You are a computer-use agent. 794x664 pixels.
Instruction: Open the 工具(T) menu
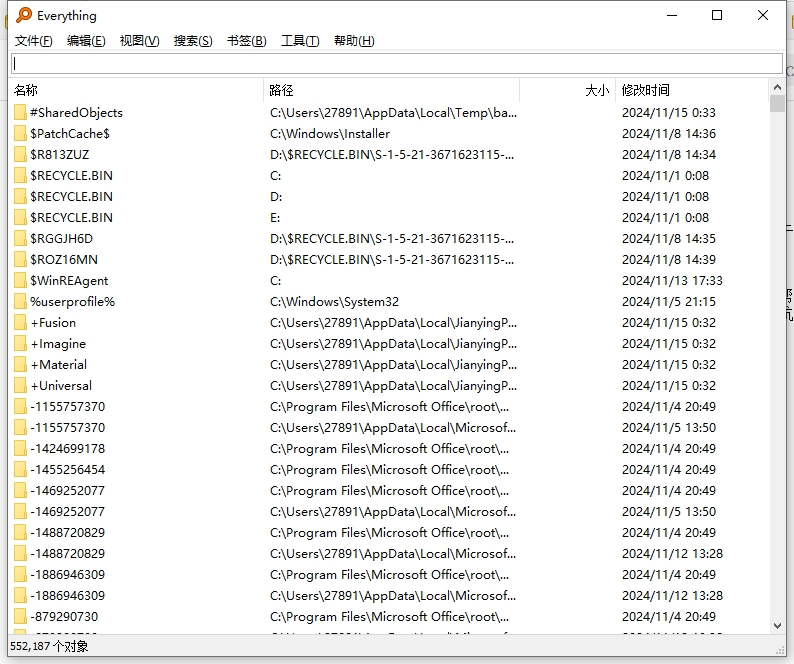pos(300,41)
